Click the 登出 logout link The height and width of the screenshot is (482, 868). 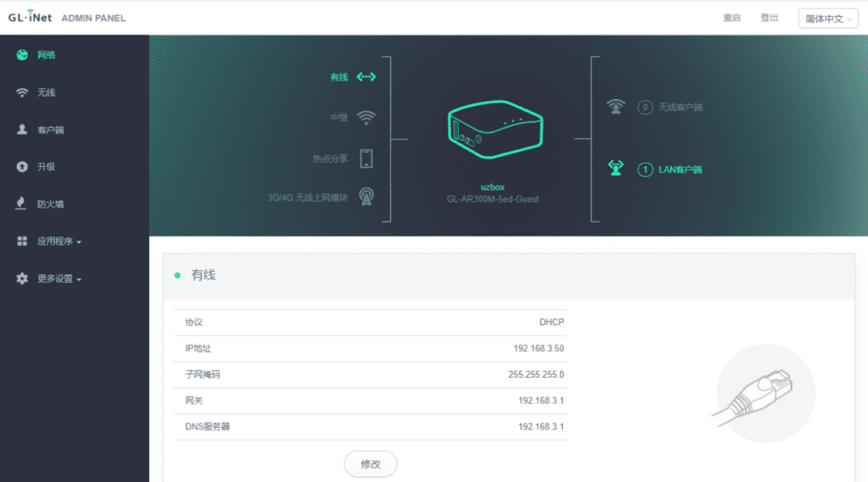pos(769,18)
